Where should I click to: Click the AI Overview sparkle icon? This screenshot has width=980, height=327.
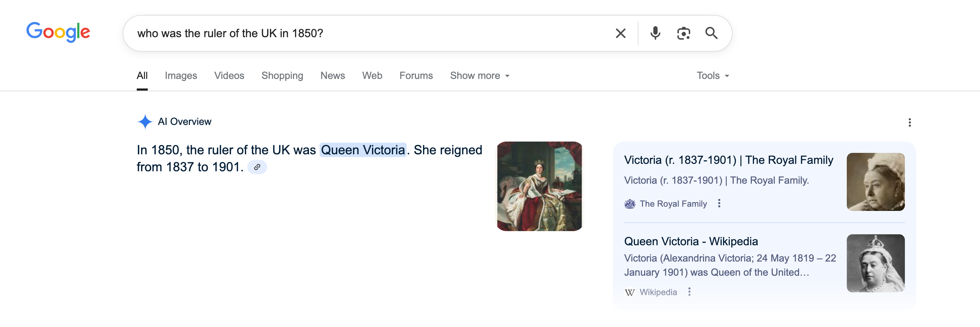click(145, 122)
